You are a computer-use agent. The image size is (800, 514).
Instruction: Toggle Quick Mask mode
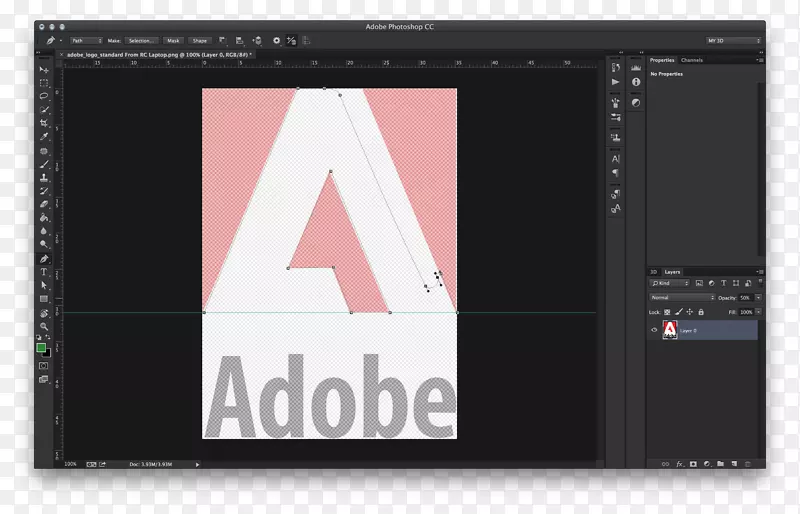coord(44,365)
